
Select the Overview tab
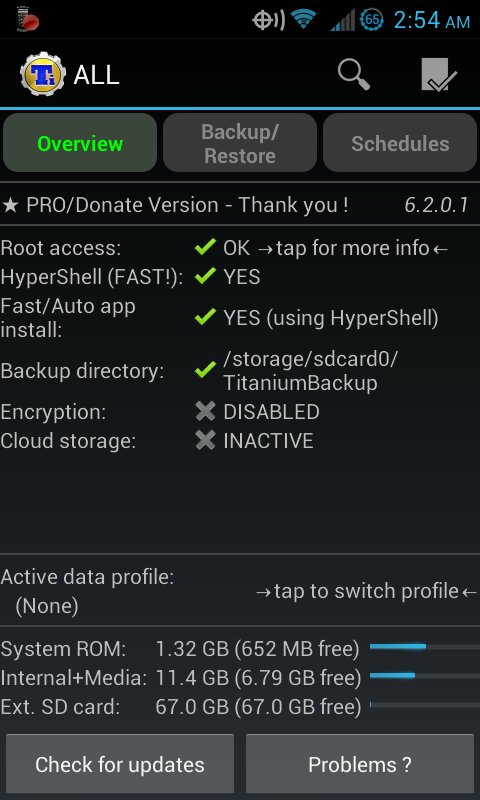click(80, 143)
